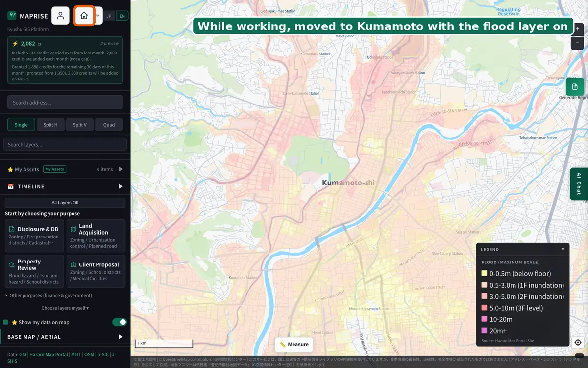
Task: Expand the My Assets section arrow
Action: 121,169
